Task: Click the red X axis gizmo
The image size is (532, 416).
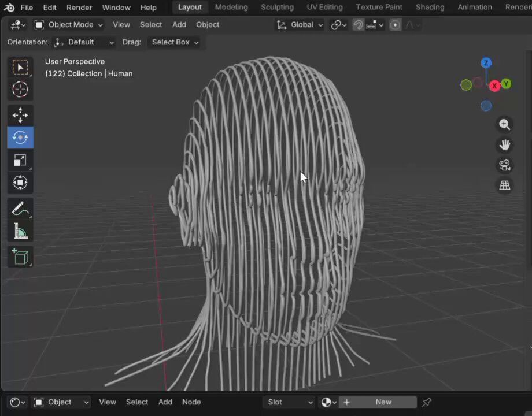Action: pos(494,86)
